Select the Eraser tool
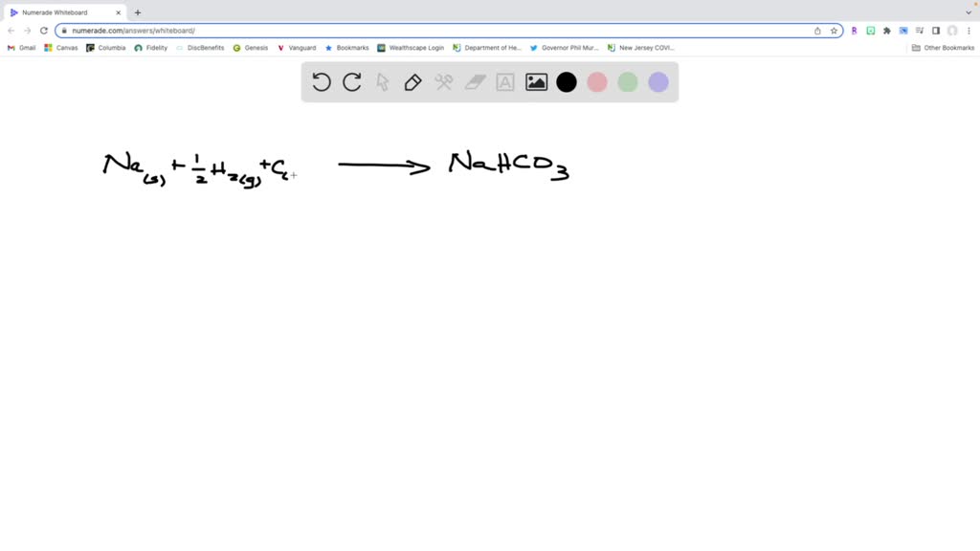This screenshot has width=980, height=551. point(475,82)
